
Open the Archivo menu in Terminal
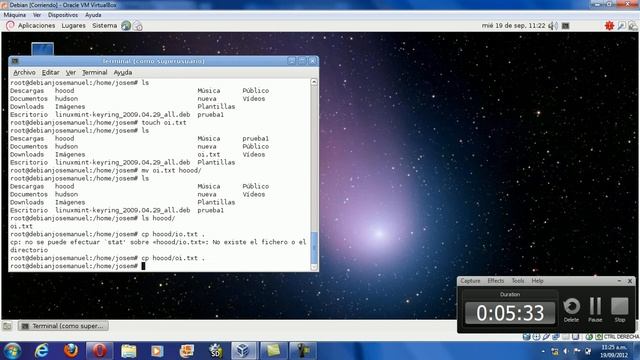(x=24, y=72)
